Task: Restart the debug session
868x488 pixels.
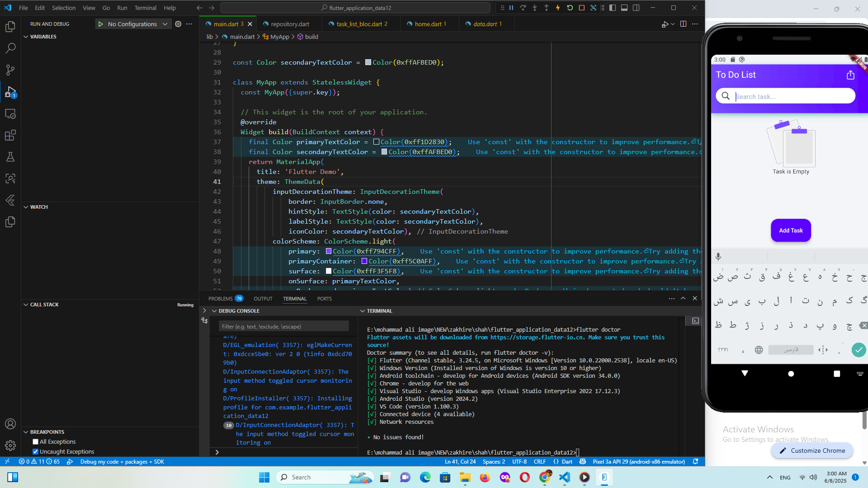Action: (570, 8)
